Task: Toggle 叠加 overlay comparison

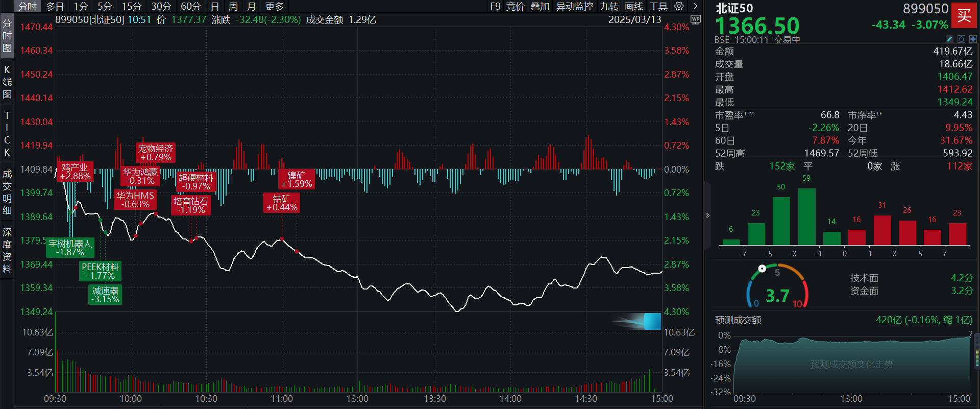Action: pyautogui.click(x=540, y=6)
